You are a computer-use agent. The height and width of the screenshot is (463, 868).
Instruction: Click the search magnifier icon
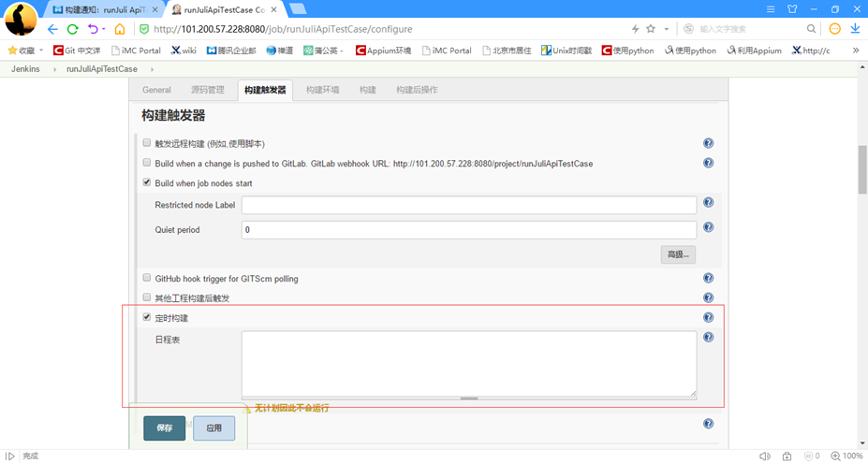(x=811, y=29)
